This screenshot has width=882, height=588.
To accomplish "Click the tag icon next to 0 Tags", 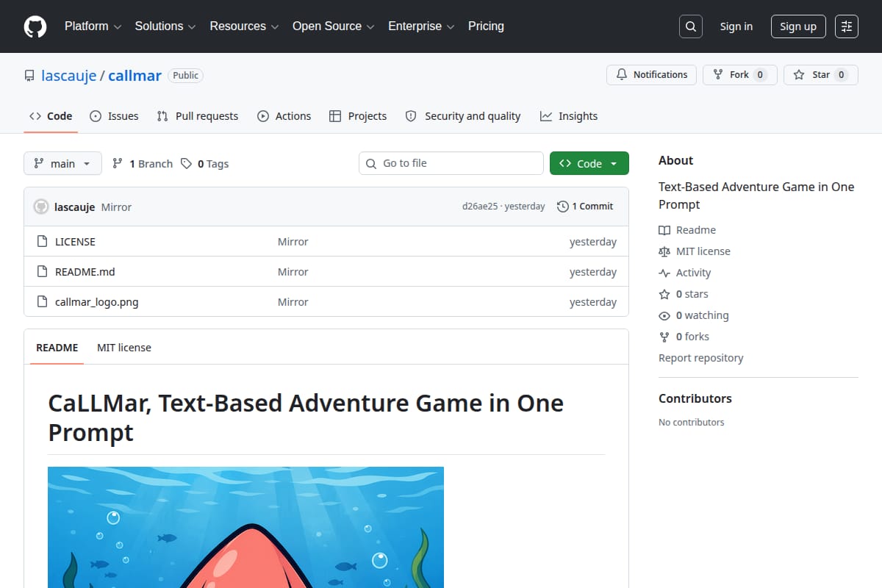I will pos(187,163).
